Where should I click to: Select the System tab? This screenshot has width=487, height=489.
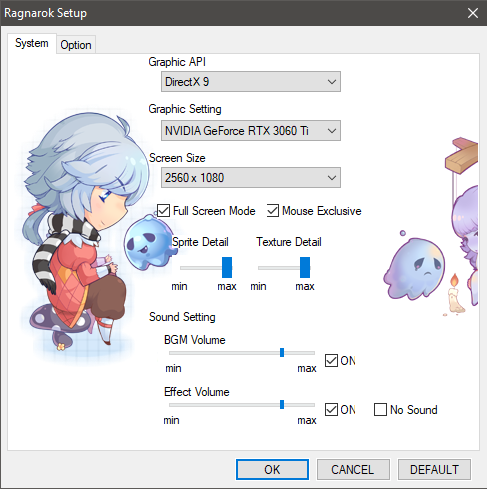tap(32, 43)
